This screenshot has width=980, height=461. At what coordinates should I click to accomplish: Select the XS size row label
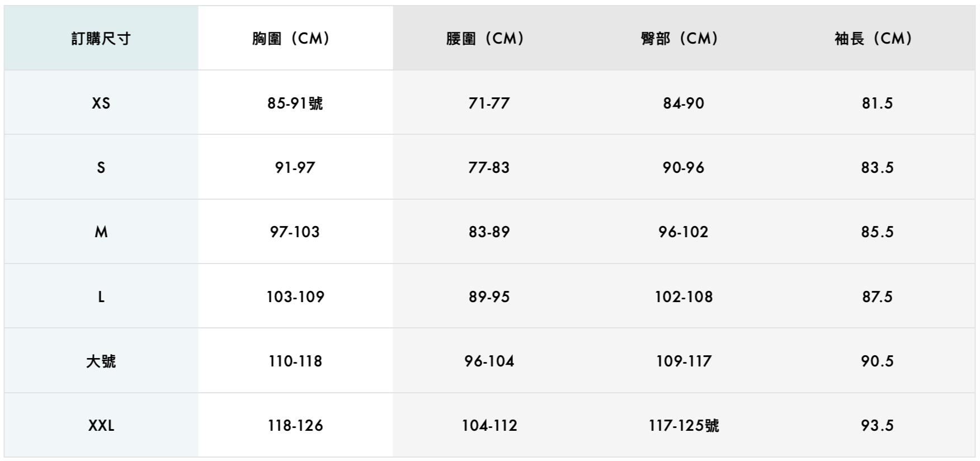pyautogui.click(x=101, y=103)
